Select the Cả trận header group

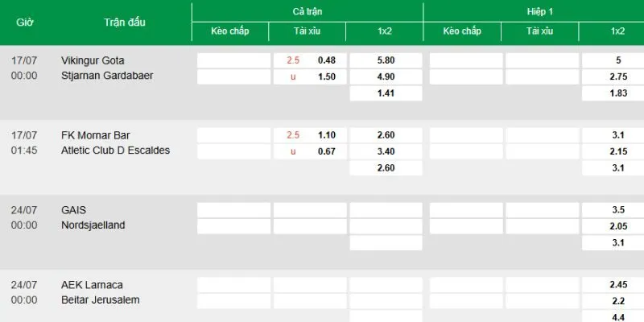(308, 12)
